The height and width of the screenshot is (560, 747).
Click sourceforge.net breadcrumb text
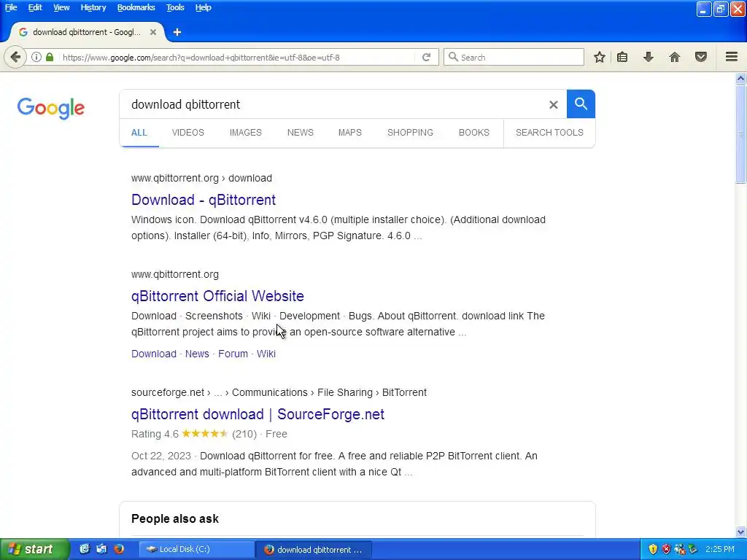pos(168,392)
